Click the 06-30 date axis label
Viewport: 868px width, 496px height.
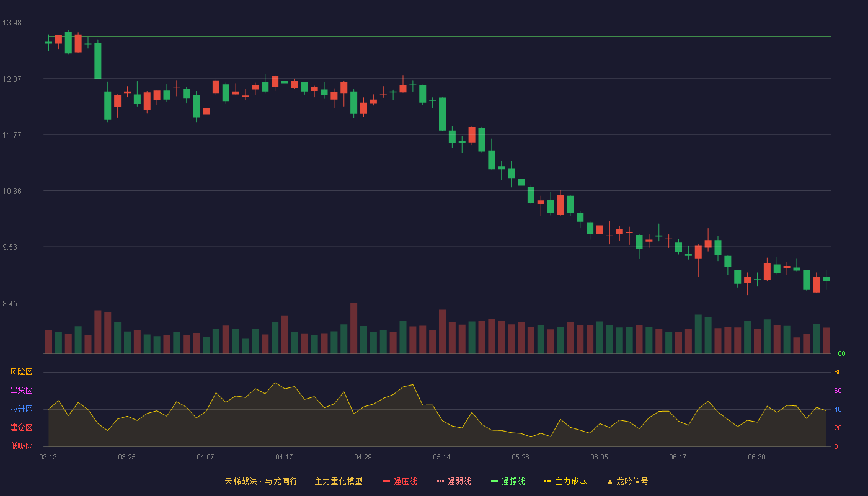tap(756, 457)
